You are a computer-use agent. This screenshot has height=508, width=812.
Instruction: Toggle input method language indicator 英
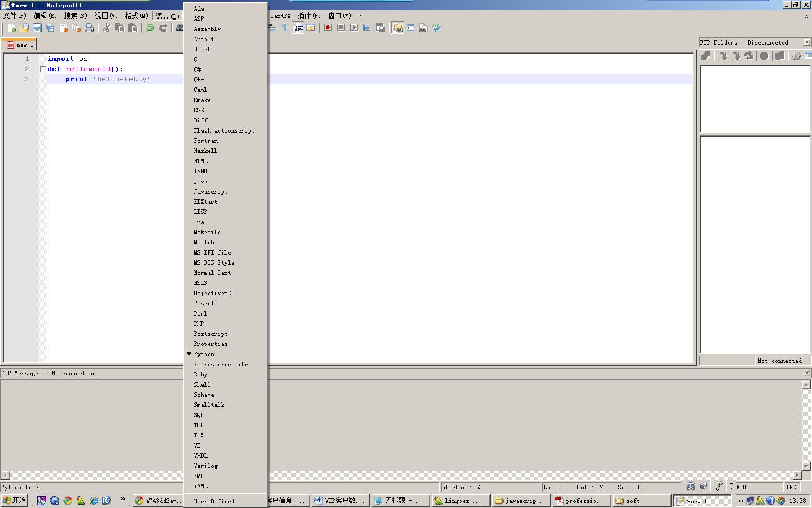[690, 487]
